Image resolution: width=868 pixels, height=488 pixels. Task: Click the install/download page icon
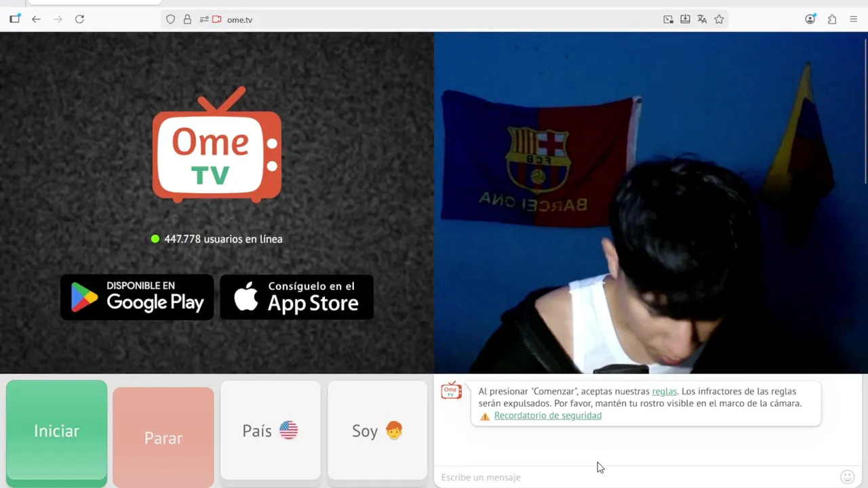tap(685, 20)
